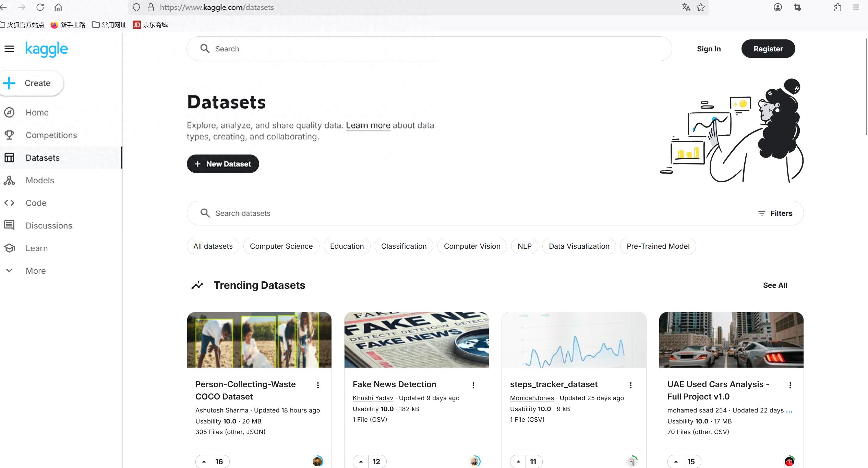Open author mohamed saad 254 profile link

tap(697, 410)
